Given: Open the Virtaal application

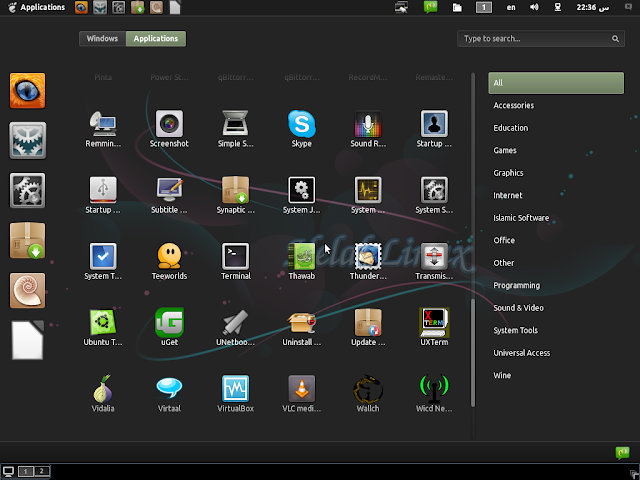Looking at the screenshot, I should pos(169,393).
